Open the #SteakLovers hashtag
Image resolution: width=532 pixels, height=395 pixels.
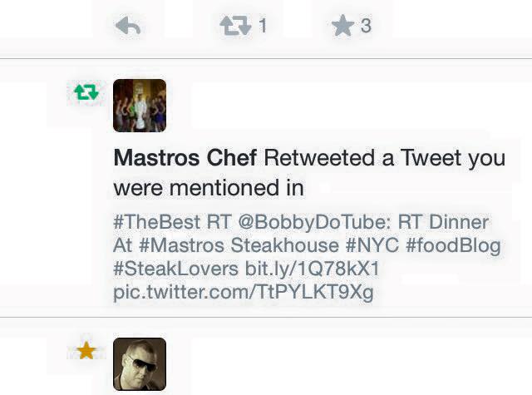(x=175, y=269)
